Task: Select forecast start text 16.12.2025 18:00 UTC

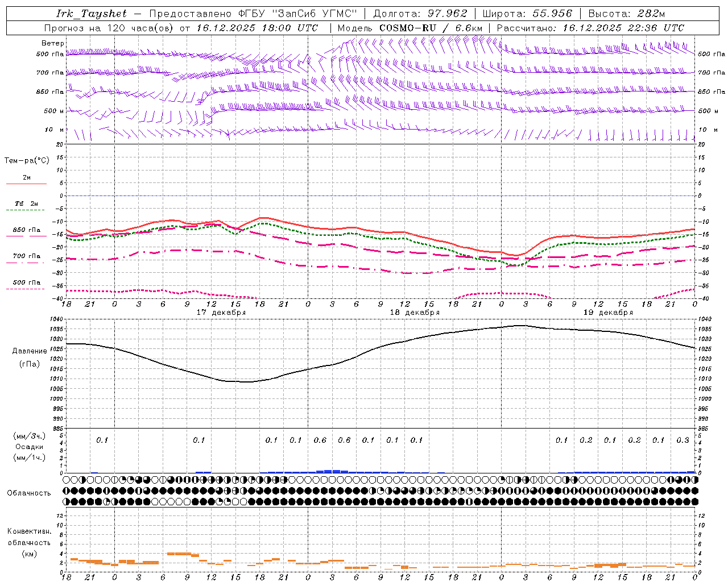Action: pos(257,28)
